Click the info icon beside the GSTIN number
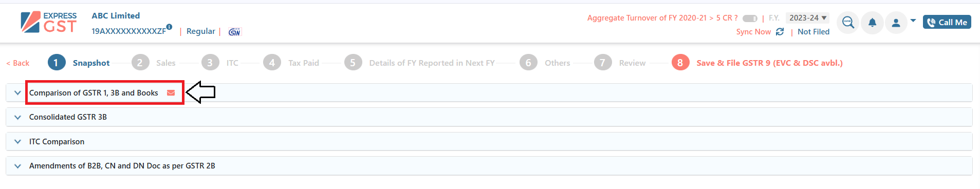 coord(169,27)
